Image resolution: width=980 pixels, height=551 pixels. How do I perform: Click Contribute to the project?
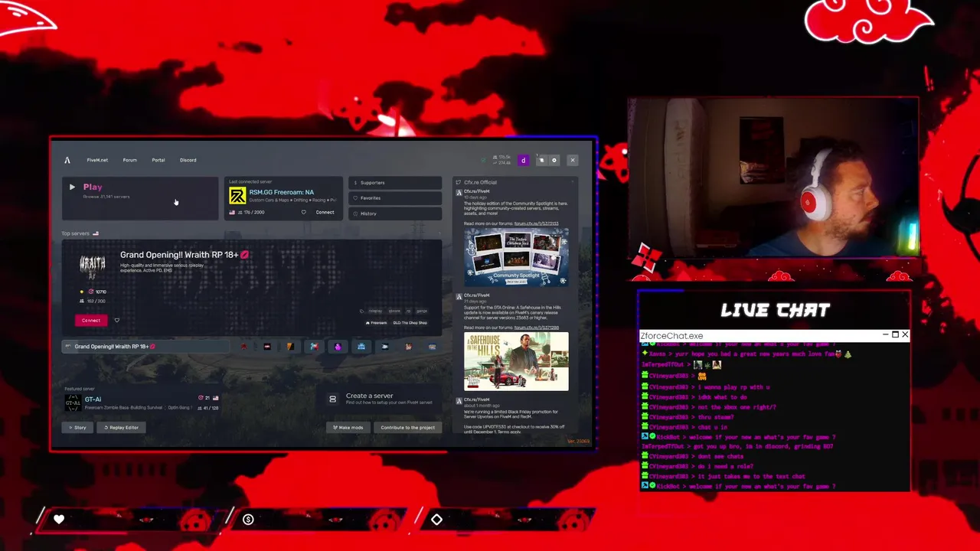point(408,428)
